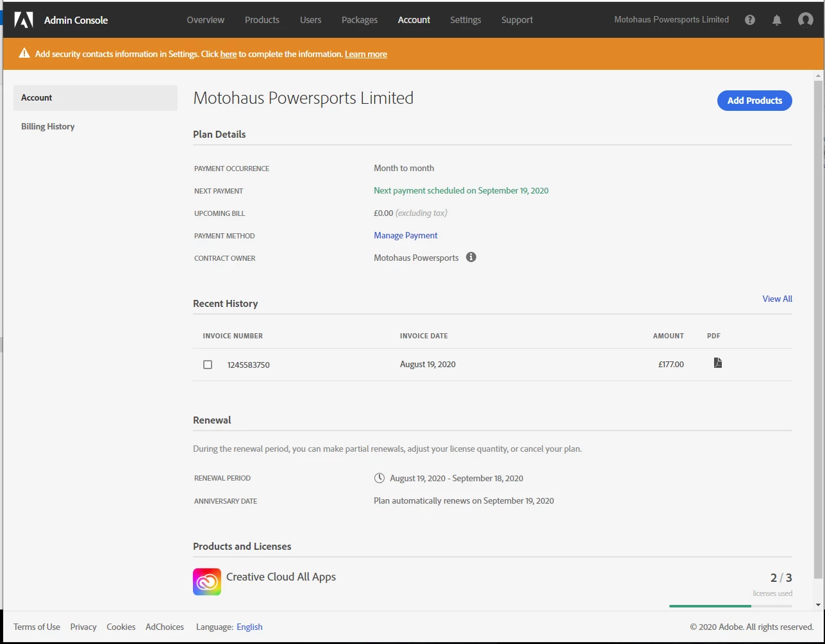Open Billing History in the sidebar
Viewport: 825px width, 644px height.
point(48,126)
